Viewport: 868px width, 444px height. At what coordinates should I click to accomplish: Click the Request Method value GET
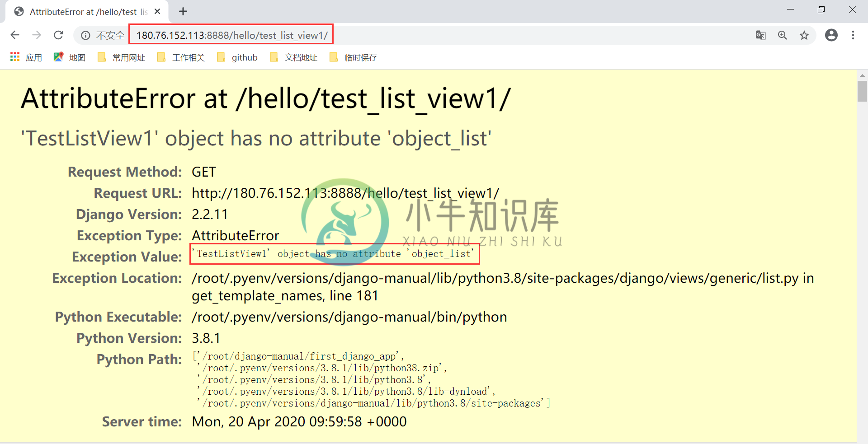pos(204,172)
